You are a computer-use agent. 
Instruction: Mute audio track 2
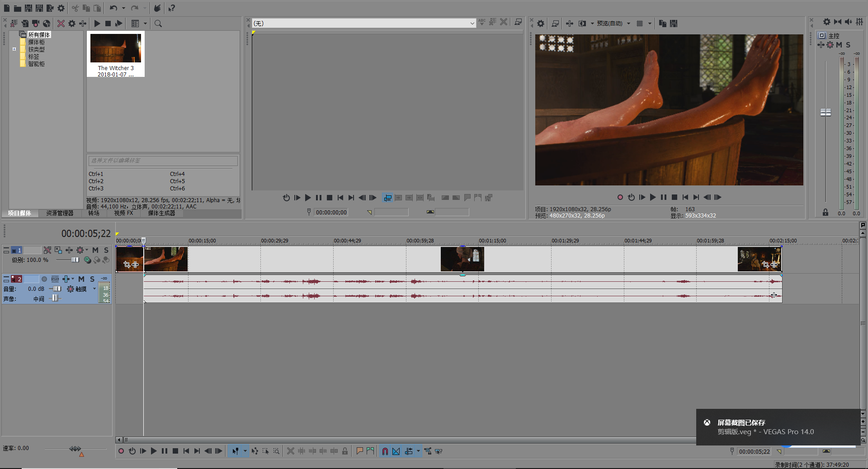(81, 279)
